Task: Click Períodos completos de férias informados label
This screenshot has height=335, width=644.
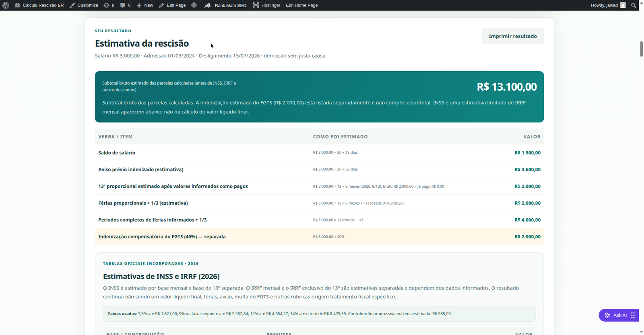Action: click(153, 220)
